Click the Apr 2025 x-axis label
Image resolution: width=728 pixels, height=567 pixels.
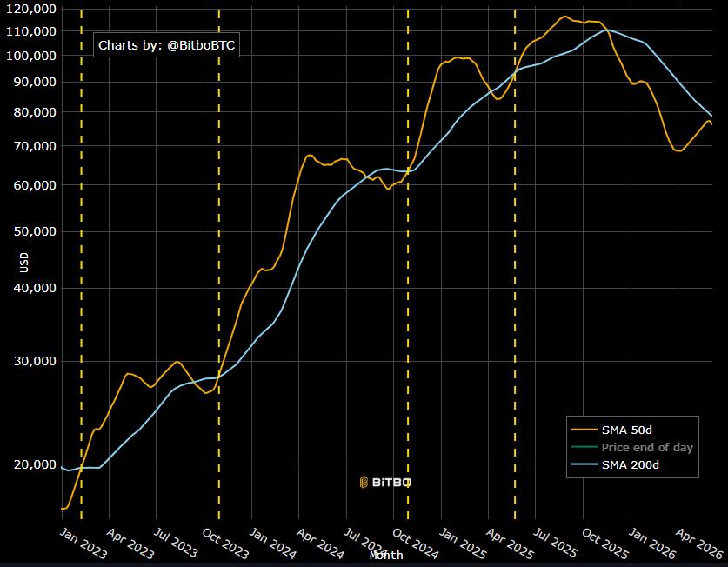click(x=511, y=544)
